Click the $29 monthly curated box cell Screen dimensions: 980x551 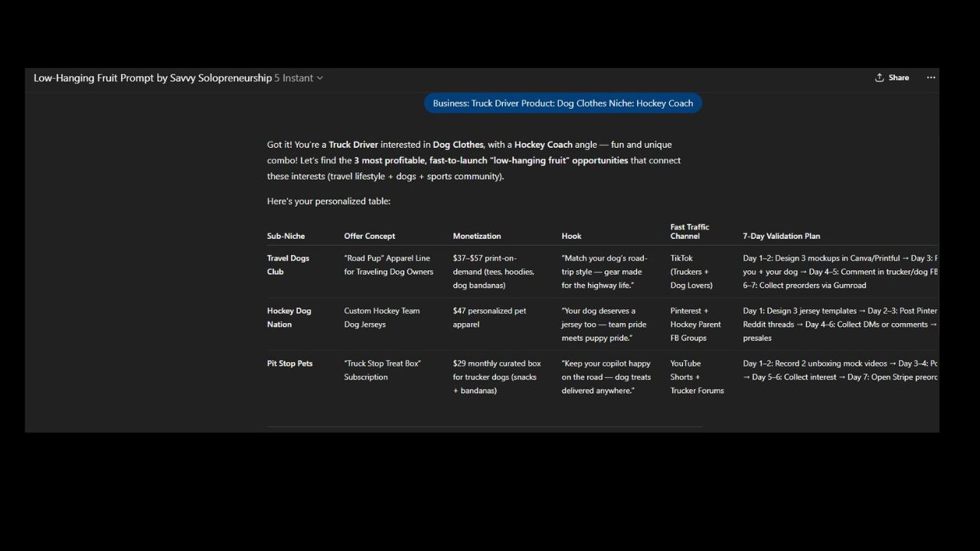point(497,377)
